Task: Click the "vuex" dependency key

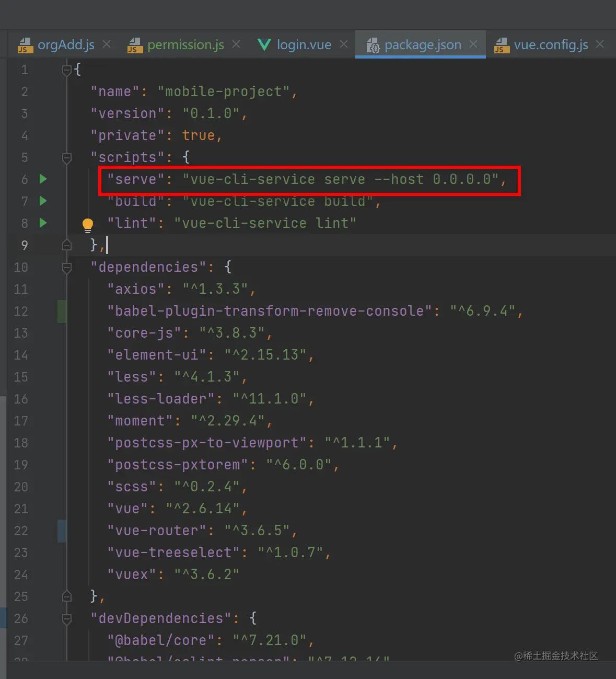Action: pyautogui.click(x=132, y=575)
